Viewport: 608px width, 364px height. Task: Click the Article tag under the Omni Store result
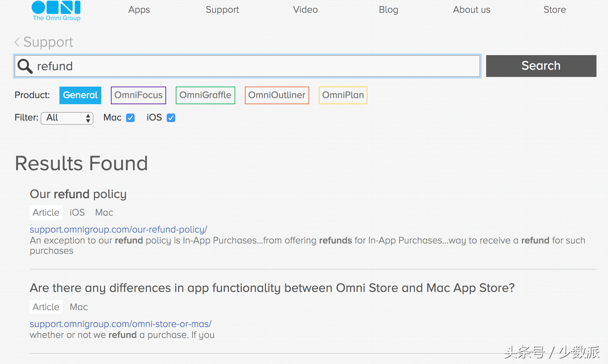46,307
